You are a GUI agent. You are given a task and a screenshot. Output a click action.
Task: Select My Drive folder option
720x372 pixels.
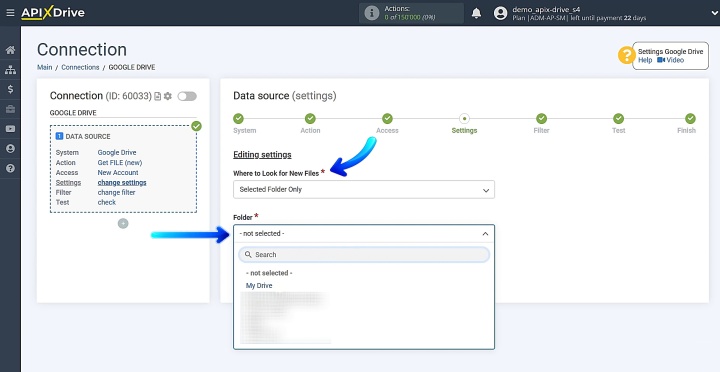pos(259,286)
